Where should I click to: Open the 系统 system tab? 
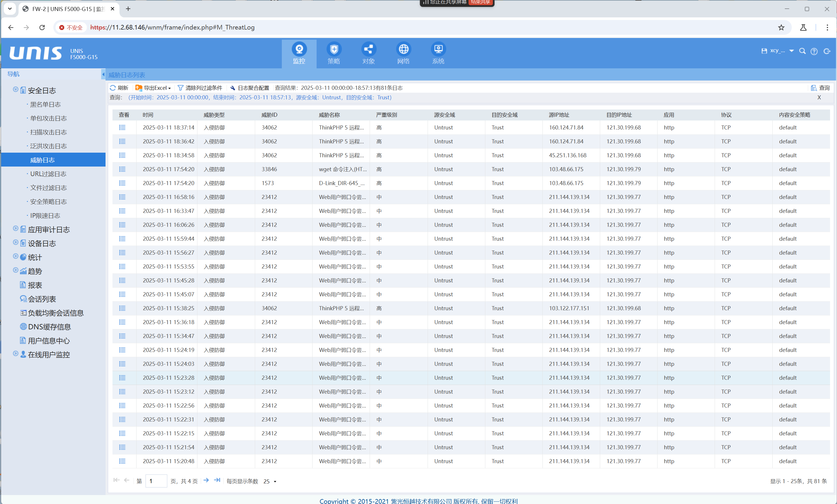point(438,54)
